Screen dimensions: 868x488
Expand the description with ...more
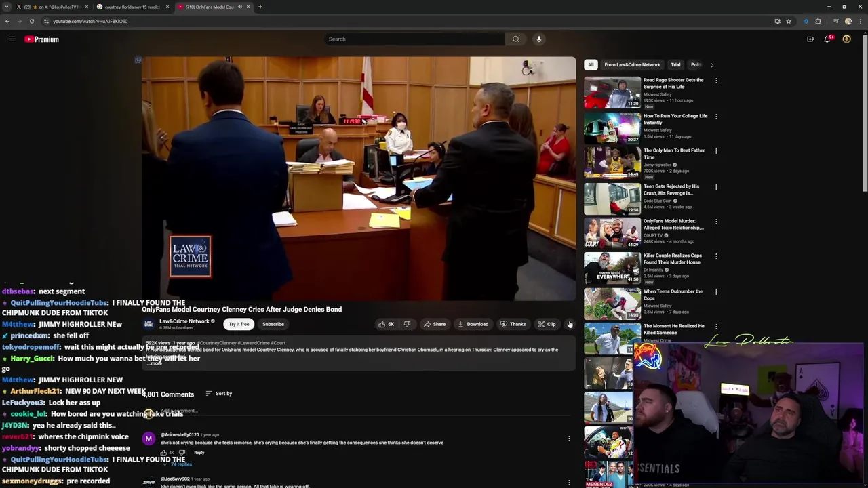tap(155, 363)
